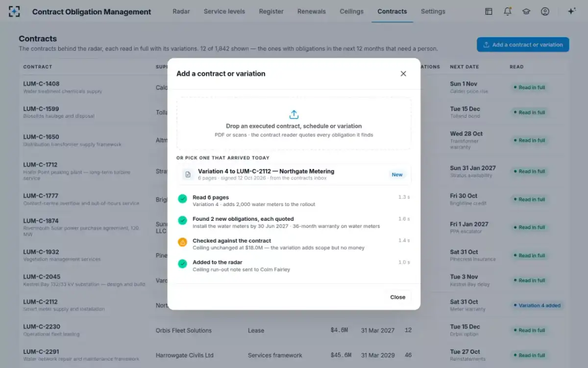Screen dimensions: 588x368
Task: Click Read in full badge for Tue 27 Oct row
Action: (x=529, y=355)
